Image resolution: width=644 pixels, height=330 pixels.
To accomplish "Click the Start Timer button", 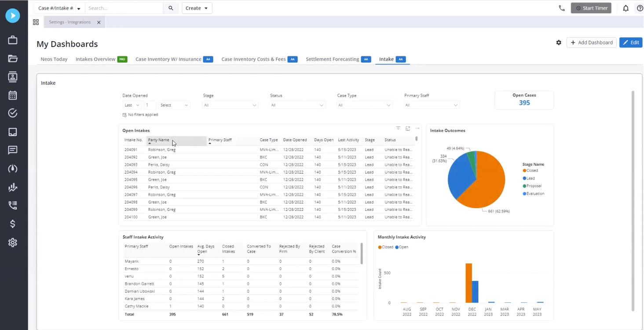I will [591, 8].
